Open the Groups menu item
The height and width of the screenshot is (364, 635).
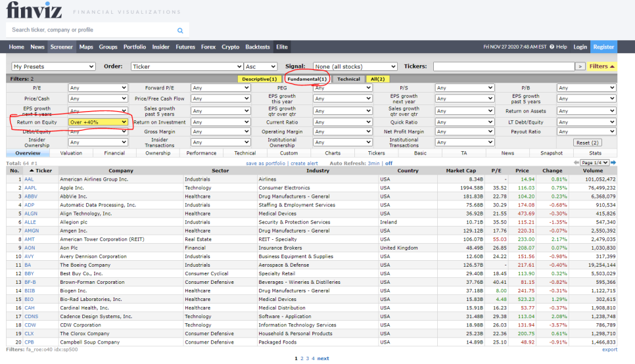pos(108,47)
